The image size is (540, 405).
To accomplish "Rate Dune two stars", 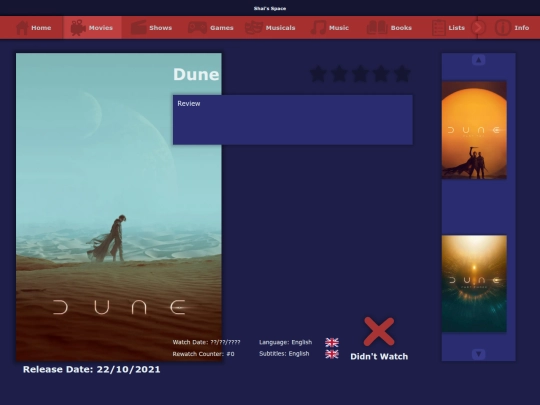I will 339,74.
